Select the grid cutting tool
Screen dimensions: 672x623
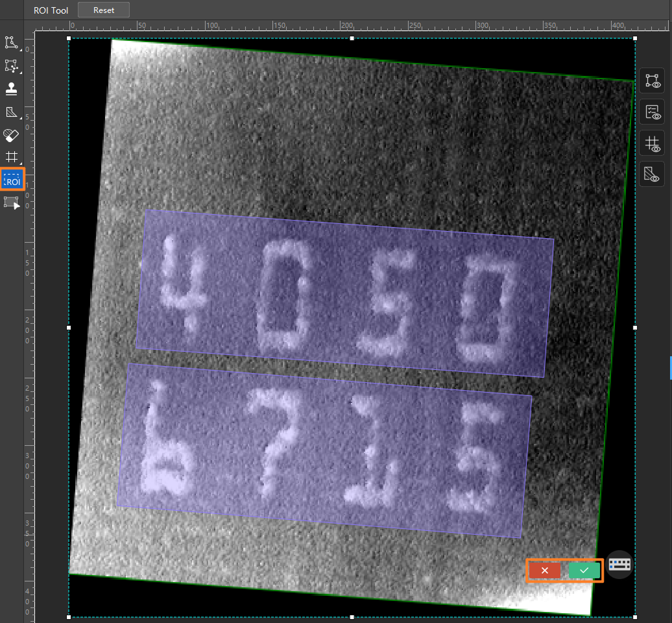coord(11,157)
